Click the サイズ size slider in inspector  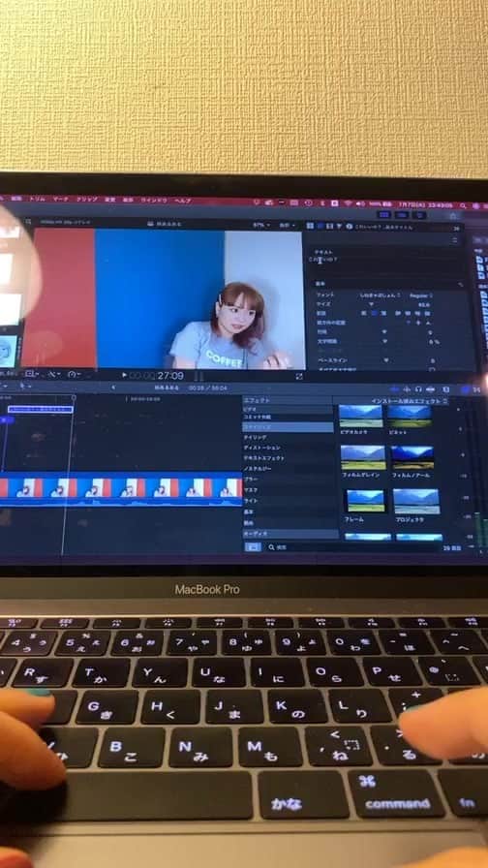pyautogui.click(x=371, y=304)
